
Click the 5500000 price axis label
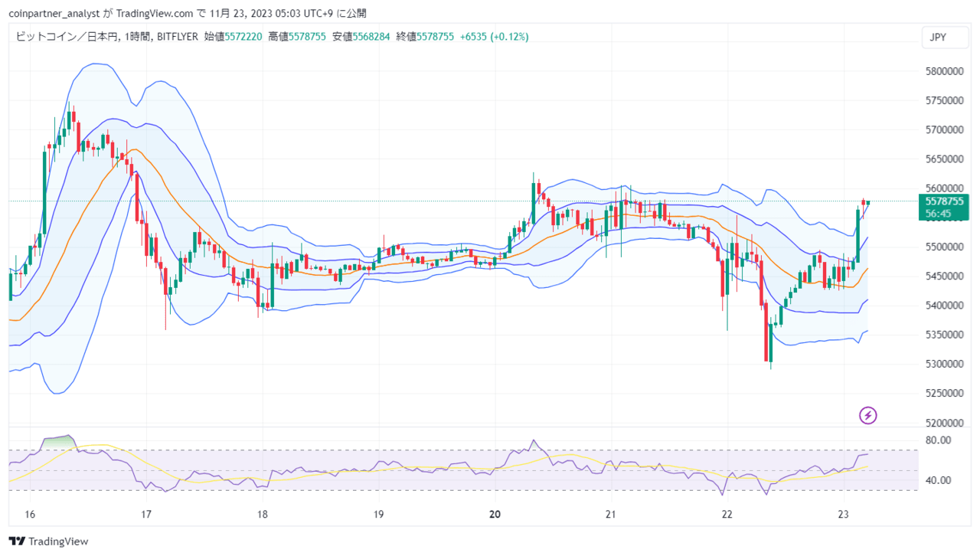click(x=944, y=247)
